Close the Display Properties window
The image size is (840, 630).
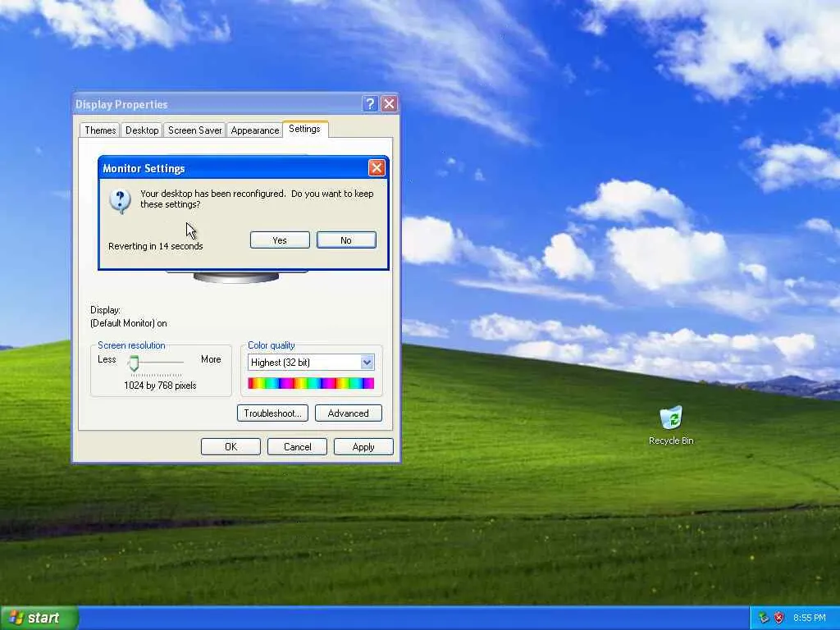[390, 104]
